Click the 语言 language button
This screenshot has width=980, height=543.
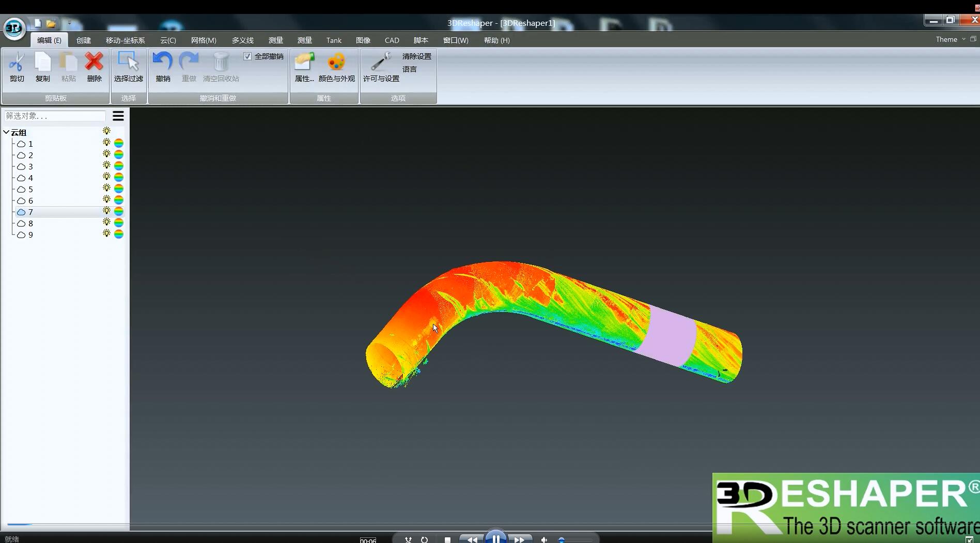click(409, 69)
